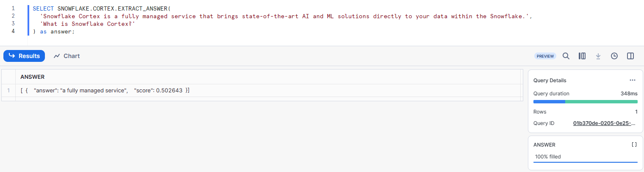Image resolution: width=644 pixels, height=172 pixels.
Task: Click the ANSWER column header
Action: (x=33, y=77)
